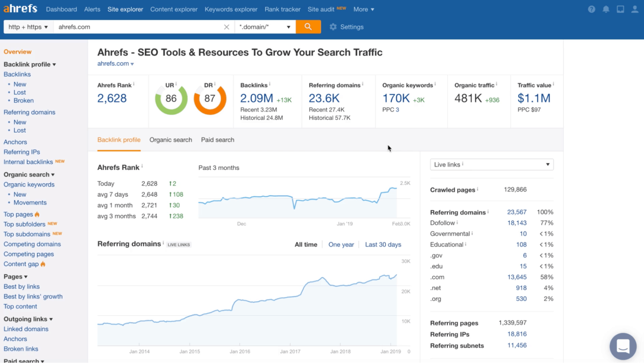Click the notifications bell icon
Image resolution: width=644 pixels, height=363 pixels.
click(606, 9)
